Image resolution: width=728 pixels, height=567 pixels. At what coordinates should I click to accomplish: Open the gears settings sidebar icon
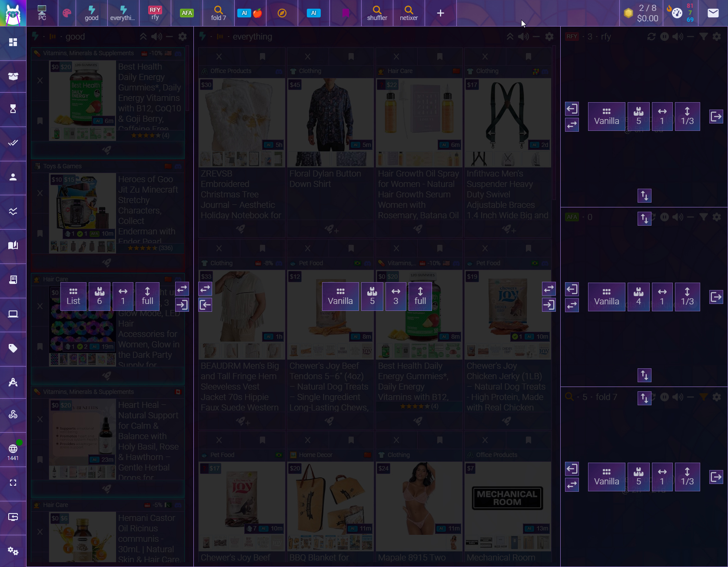tap(13, 551)
